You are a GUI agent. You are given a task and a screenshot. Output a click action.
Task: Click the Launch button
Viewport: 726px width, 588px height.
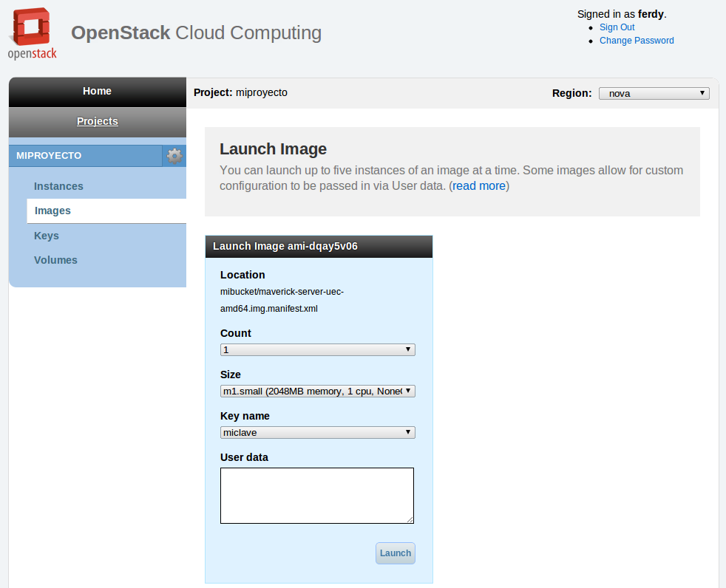pos(396,553)
